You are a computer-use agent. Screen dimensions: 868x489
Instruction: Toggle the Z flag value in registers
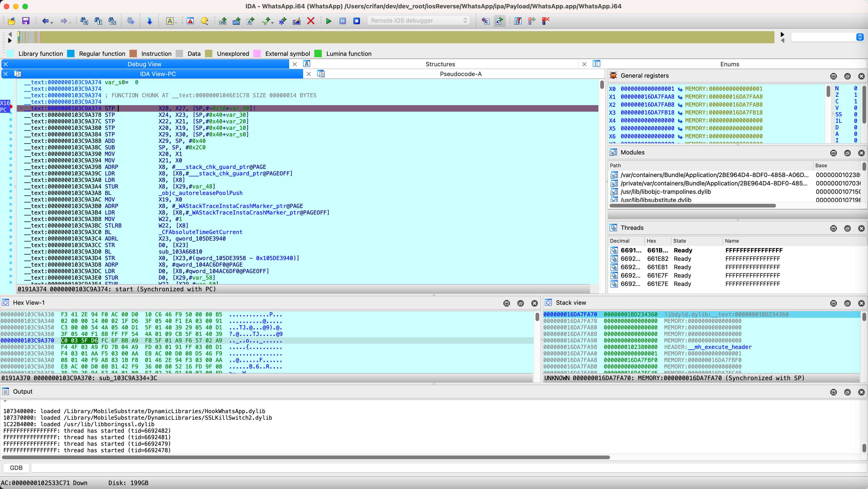855,95
